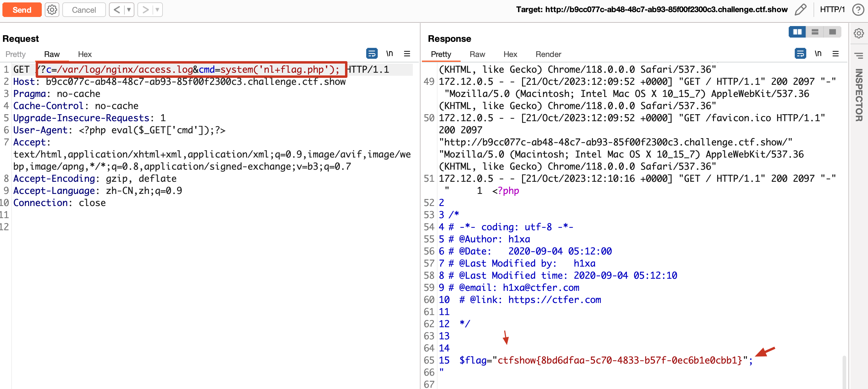This screenshot has height=389, width=868.
Task: Click the Response panel heading
Action: pyautogui.click(x=449, y=39)
